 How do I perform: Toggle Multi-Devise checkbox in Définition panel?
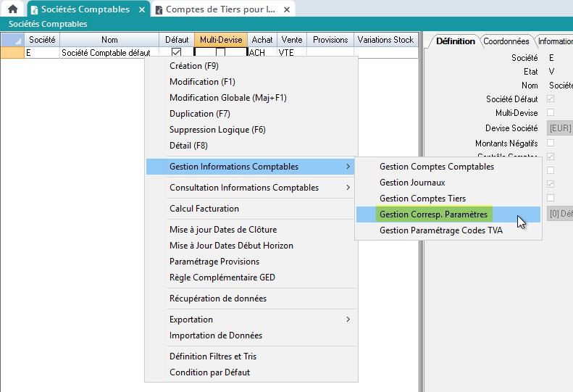[551, 113]
